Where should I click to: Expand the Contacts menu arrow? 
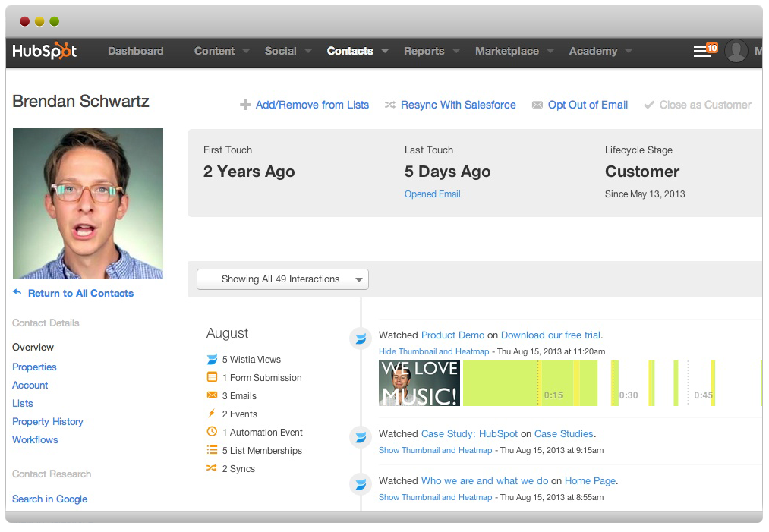pyautogui.click(x=385, y=51)
